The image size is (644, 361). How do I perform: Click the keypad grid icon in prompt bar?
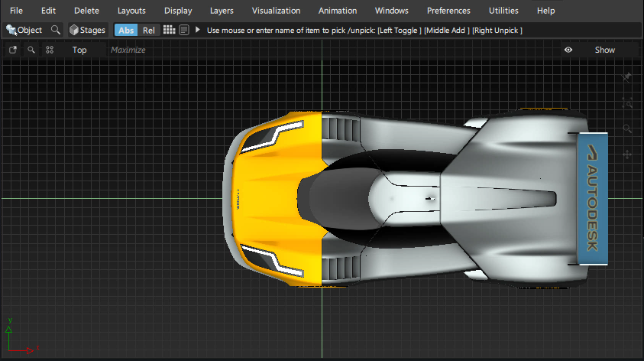(170, 30)
